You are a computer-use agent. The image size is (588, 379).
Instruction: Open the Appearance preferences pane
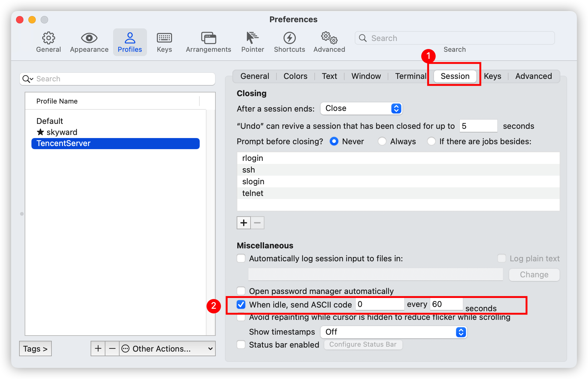coord(89,42)
